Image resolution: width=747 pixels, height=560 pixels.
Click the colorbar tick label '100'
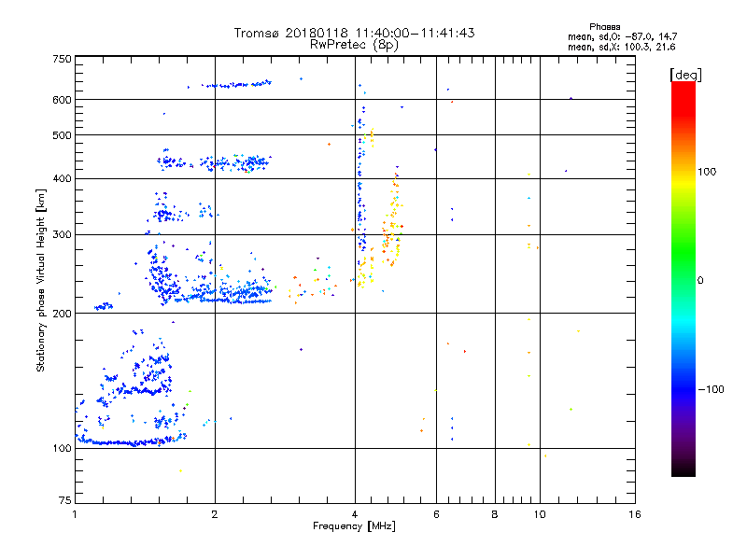[707, 172]
